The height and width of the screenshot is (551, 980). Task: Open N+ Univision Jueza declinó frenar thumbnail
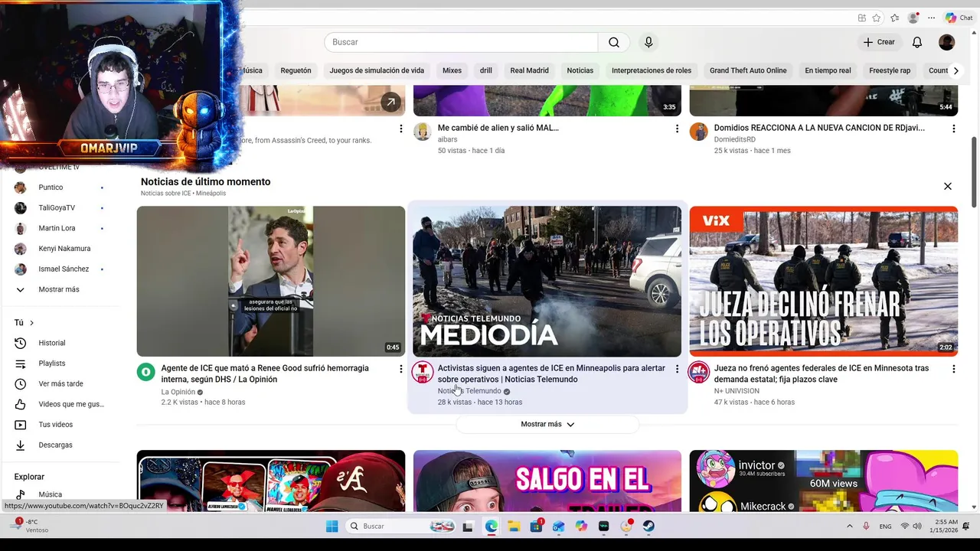[823, 281]
